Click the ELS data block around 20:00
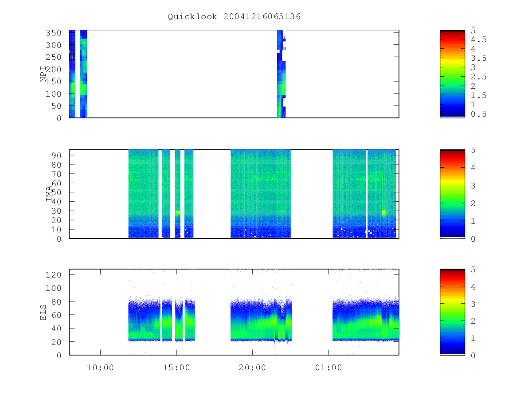The width and height of the screenshot is (532, 399). (x=261, y=320)
